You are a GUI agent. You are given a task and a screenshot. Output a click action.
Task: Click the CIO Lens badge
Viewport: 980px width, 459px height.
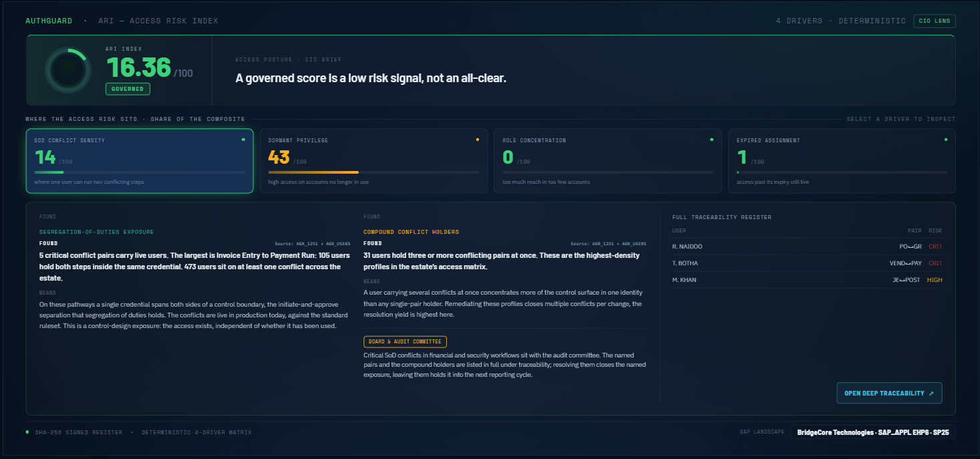(935, 21)
